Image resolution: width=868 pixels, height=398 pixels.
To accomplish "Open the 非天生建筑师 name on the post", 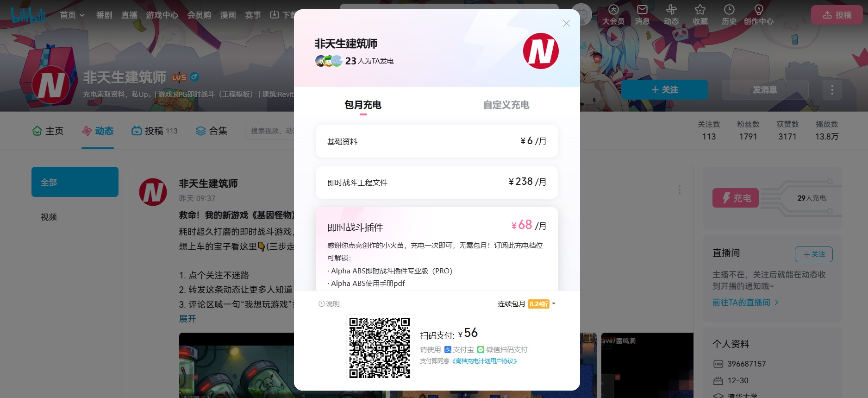I will [208, 183].
